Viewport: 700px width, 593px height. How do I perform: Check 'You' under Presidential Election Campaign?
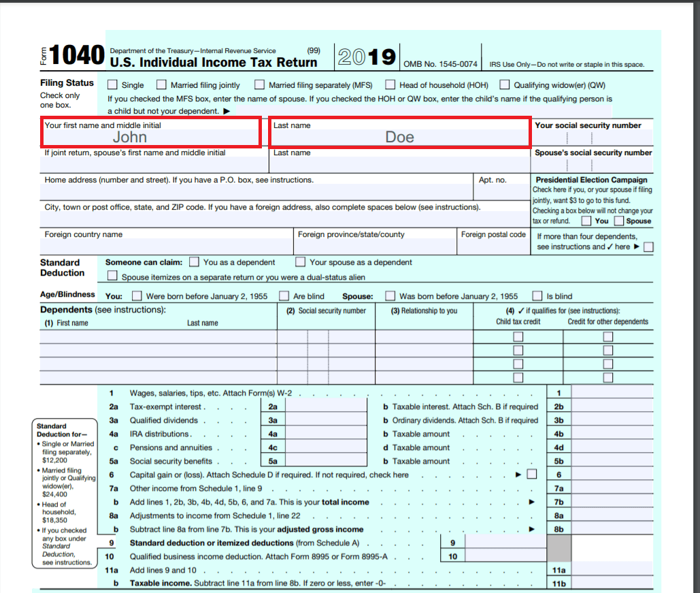coord(586,221)
